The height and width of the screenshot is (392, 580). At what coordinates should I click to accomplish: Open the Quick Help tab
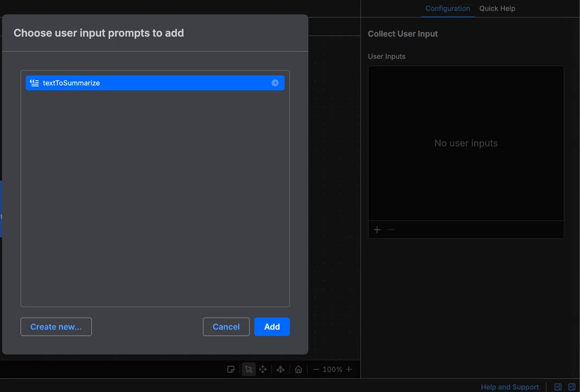497,8
